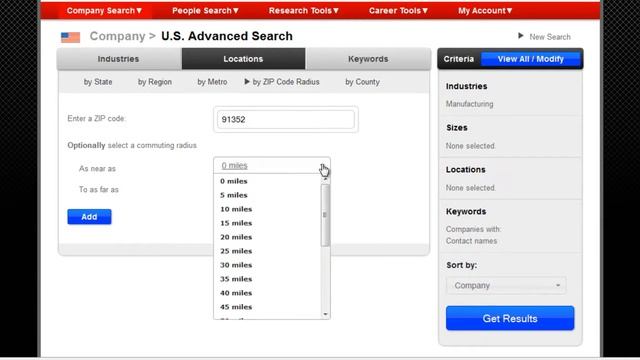The width and height of the screenshot is (640, 360).
Task: Choose 0 miles from the list
Action: pyautogui.click(x=234, y=181)
